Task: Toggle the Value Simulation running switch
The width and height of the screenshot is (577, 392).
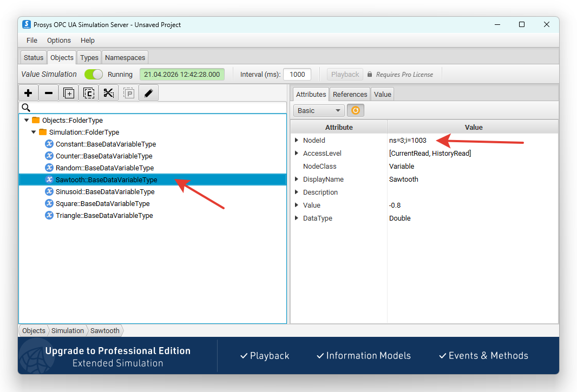Action: (x=94, y=74)
